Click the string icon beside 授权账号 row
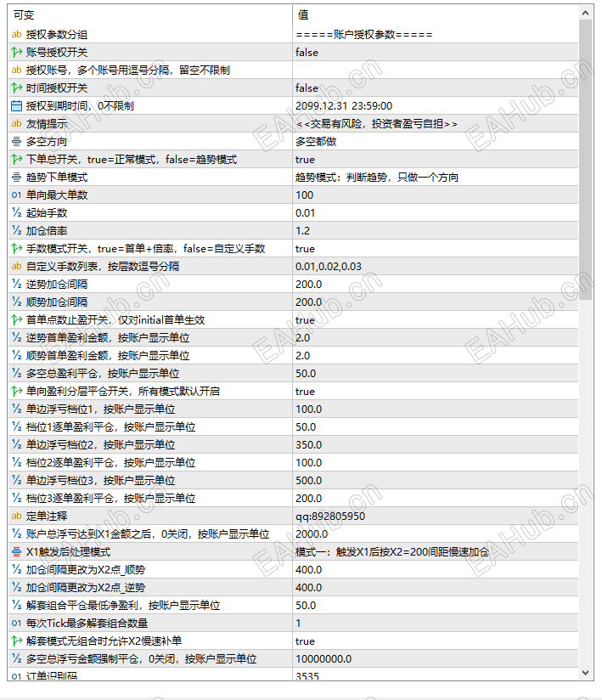This screenshot has height=700, width=602. click(16, 71)
